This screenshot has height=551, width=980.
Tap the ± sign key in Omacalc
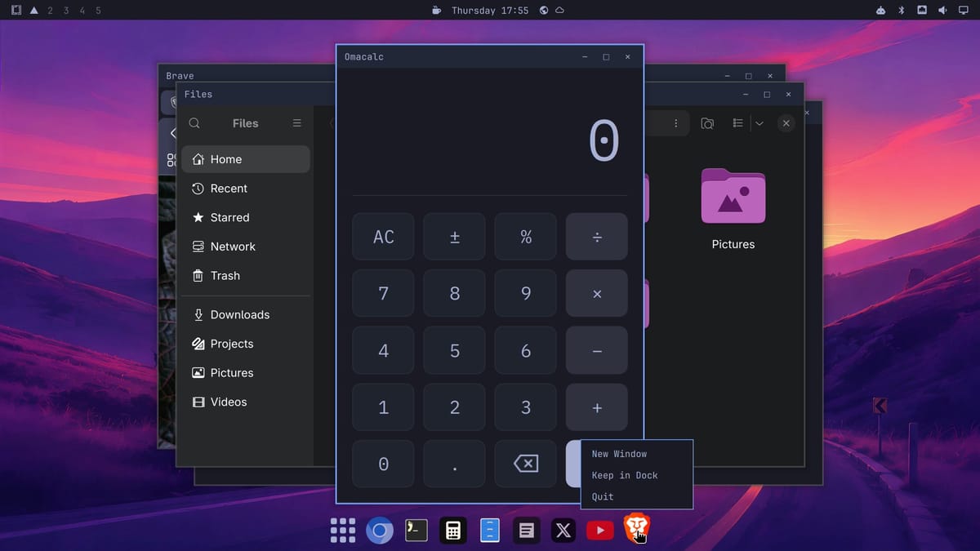(x=455, y=237)
